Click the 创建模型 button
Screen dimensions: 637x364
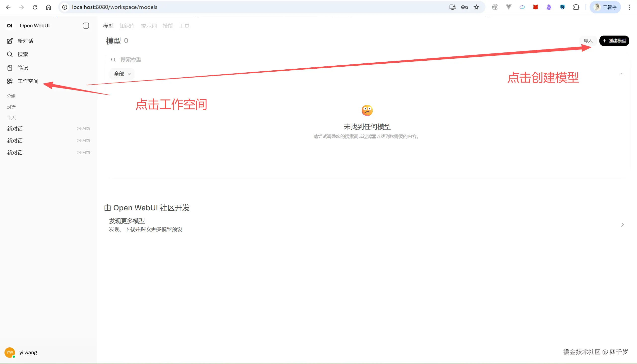point(614,41)
